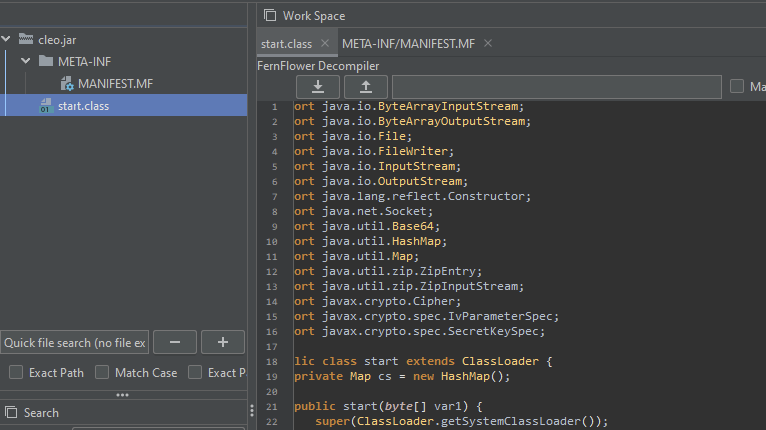Click the MANIFEST.MF file icon in tree
This screenshot has height=430, width=766.
point(66,84)
